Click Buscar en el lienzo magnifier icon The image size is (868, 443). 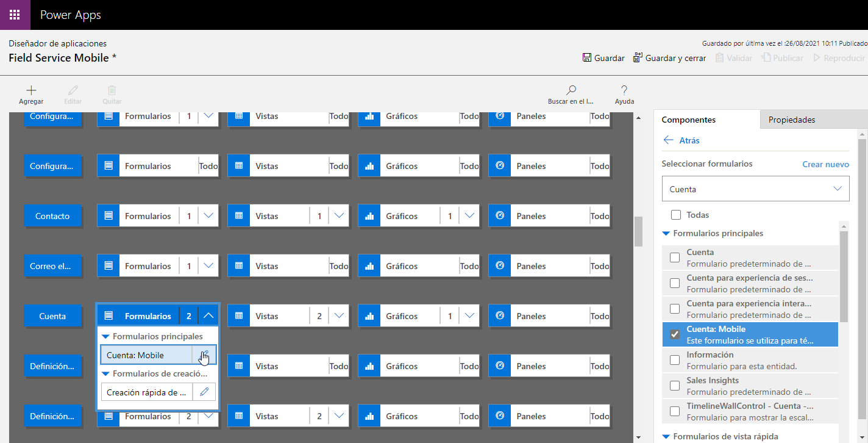tap(571, 90)
